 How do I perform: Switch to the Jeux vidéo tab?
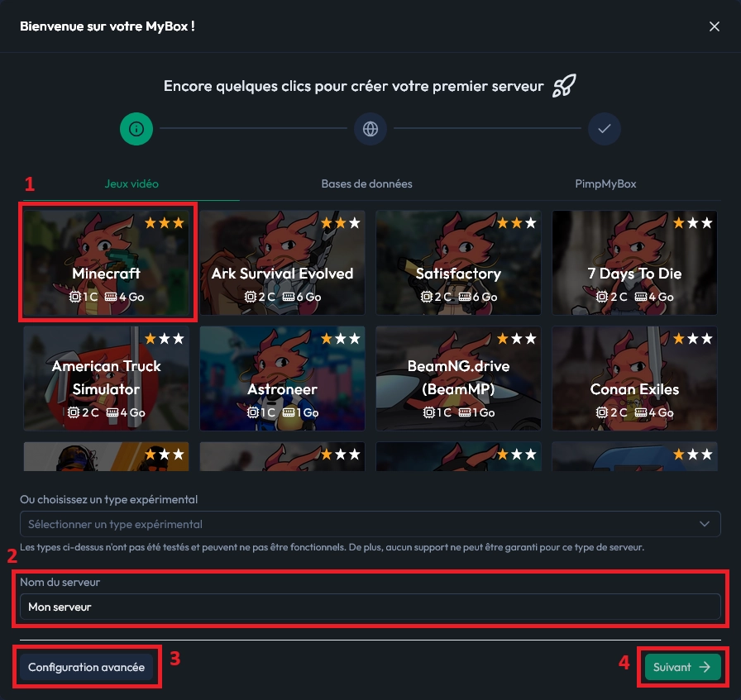[x=131, y=183]
